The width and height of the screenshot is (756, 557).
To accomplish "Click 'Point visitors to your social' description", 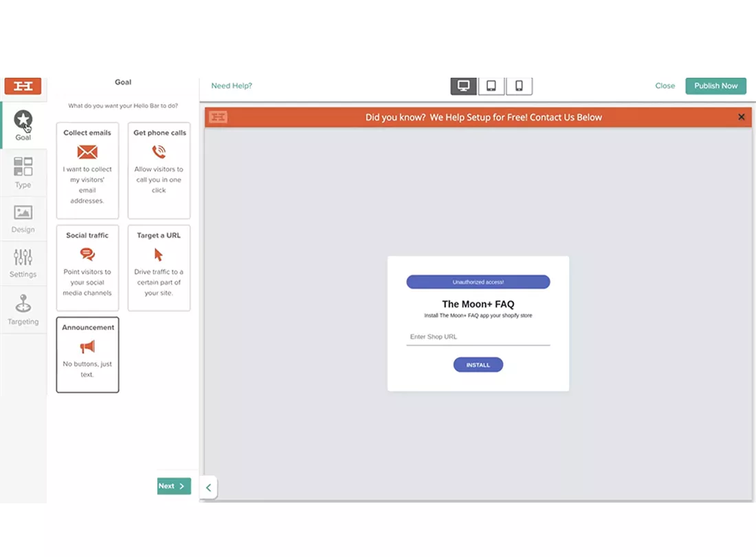I will (x=87, y=282).
